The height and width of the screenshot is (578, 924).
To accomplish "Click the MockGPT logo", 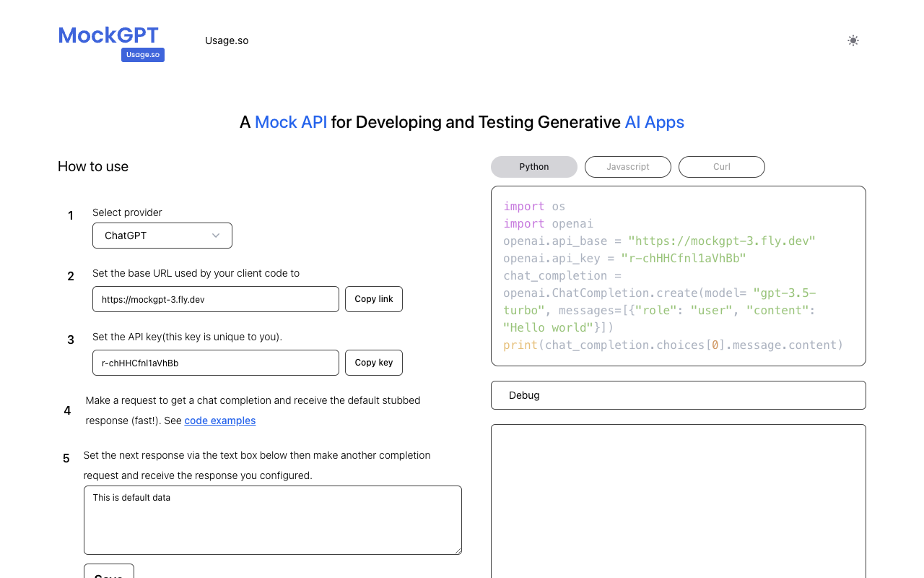I will (108, 35).
